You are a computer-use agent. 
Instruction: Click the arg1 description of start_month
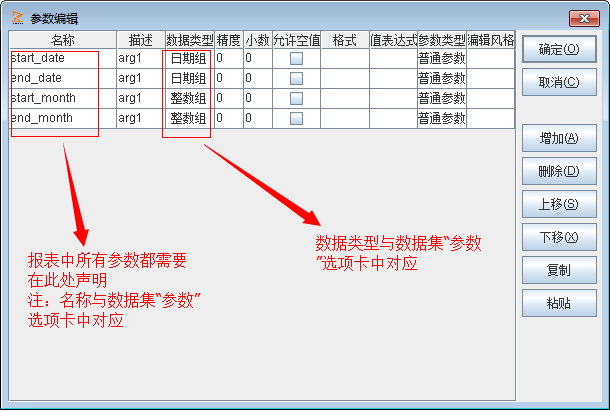coord(141,98)
